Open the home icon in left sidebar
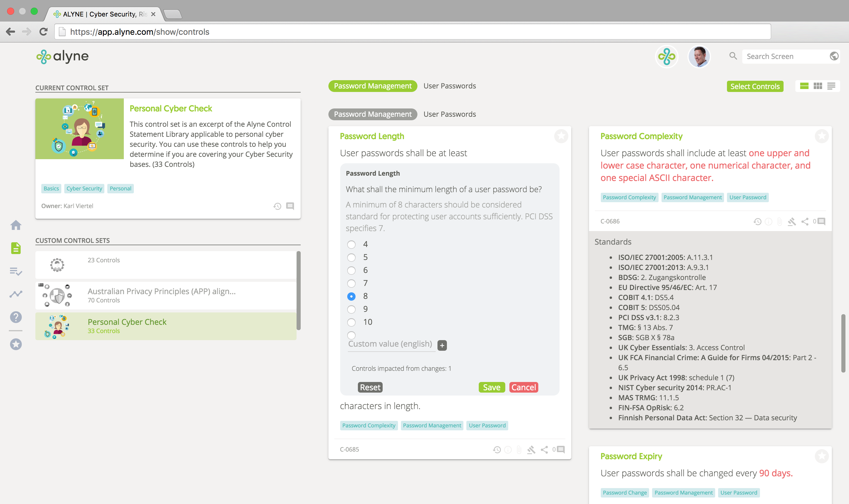 click(16, 225)
